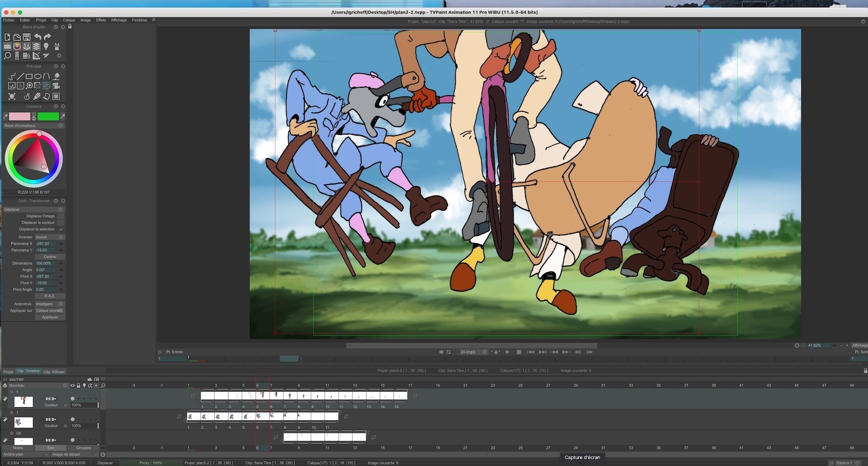Image resolution: width=868 pixels, height=466 pixels.
Task: Open the Nouveau layer dropdown
Action: click(38, 386)
